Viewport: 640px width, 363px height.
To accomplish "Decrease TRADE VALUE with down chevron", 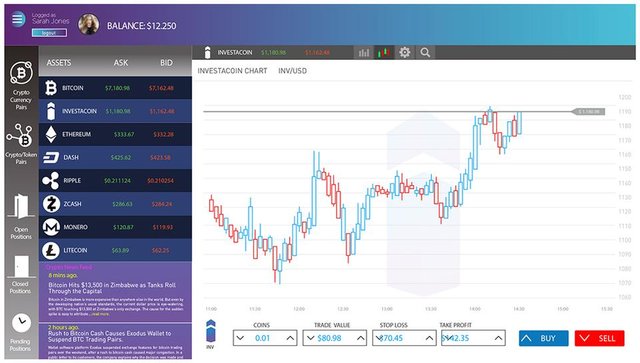I will tap(310, 338).
